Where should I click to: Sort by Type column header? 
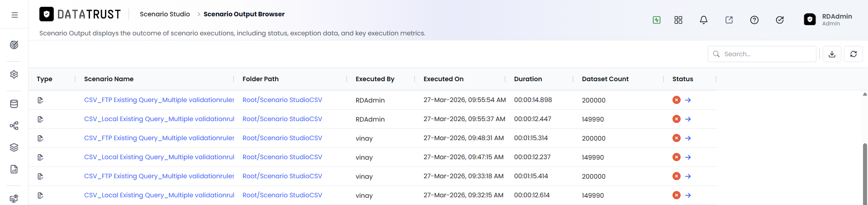44,79
